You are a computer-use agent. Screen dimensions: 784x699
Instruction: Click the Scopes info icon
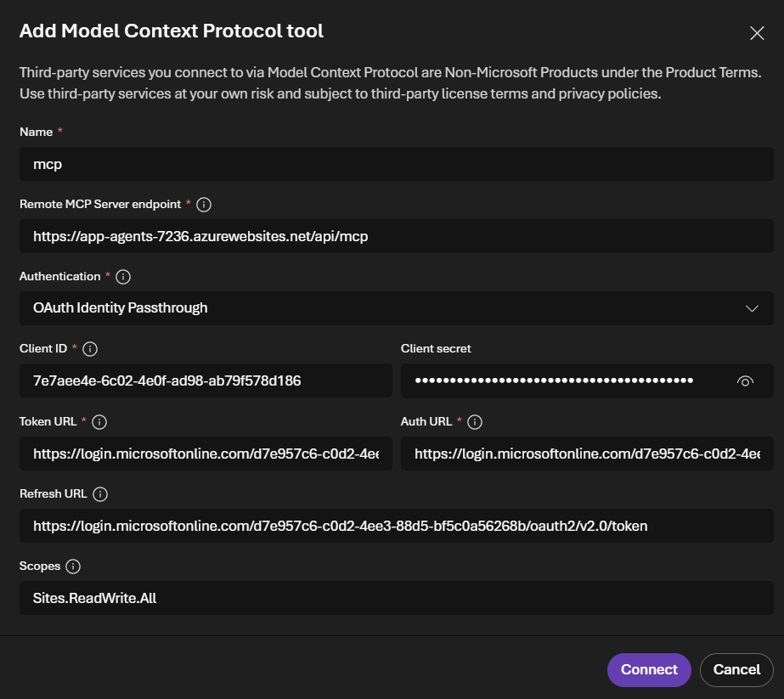[x=73, y=567]
